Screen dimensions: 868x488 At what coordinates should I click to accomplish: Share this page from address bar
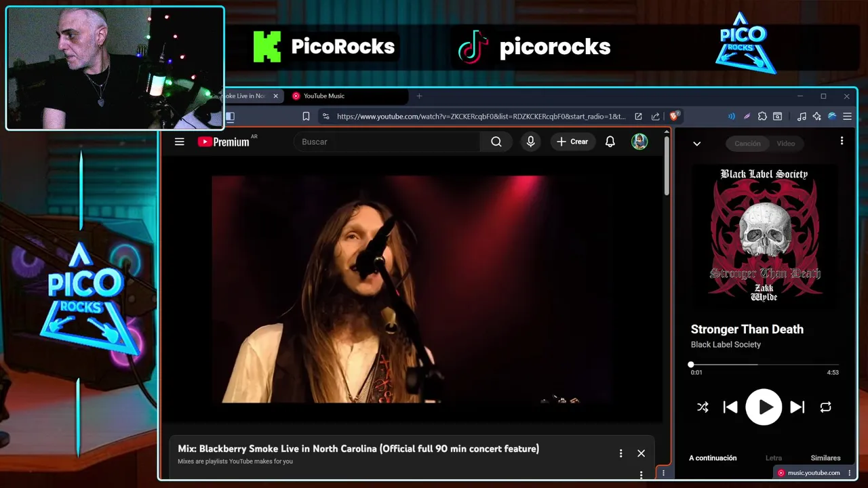(655, 117)
